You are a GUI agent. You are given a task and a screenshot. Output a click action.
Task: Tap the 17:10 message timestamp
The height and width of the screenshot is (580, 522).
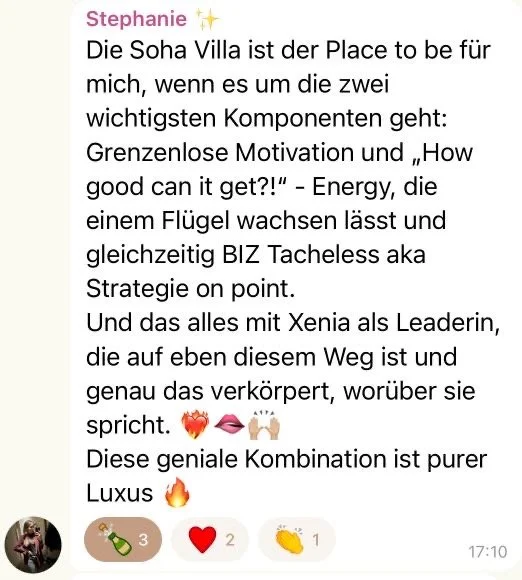488,552
